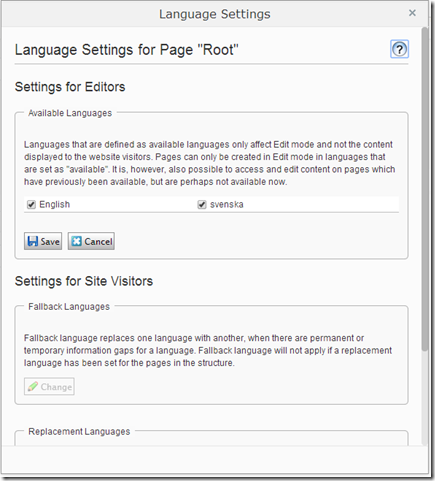Image resolution: width=435 pixels, height=481 pixels.
Task: Uncheck the svenska language checkbox
Action: coord(202,204)
